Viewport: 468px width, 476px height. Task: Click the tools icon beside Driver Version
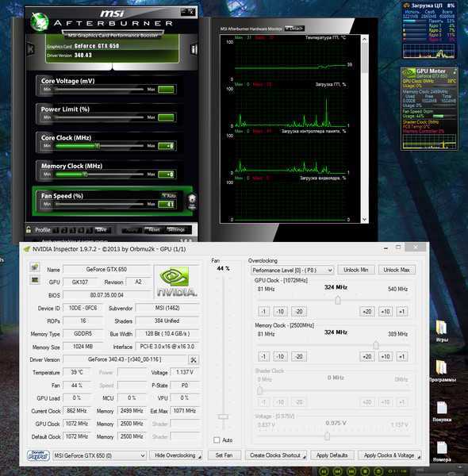click(x=194, y=359)
